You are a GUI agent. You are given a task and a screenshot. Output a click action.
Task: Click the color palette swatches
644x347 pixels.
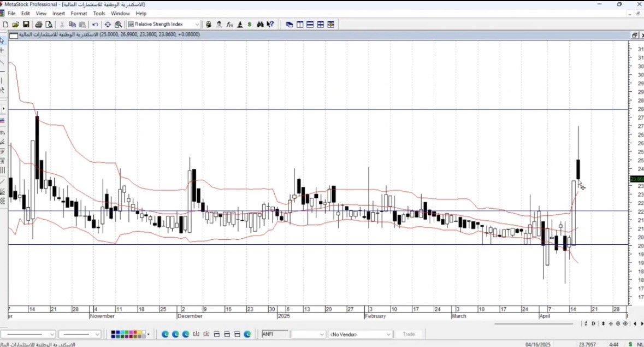(x=128, y=334)
